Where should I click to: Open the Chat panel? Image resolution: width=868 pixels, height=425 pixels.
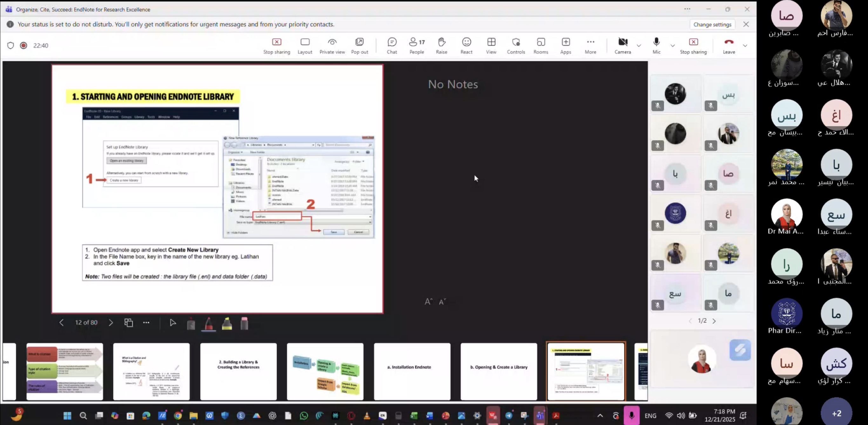click(x=391, y=45)
